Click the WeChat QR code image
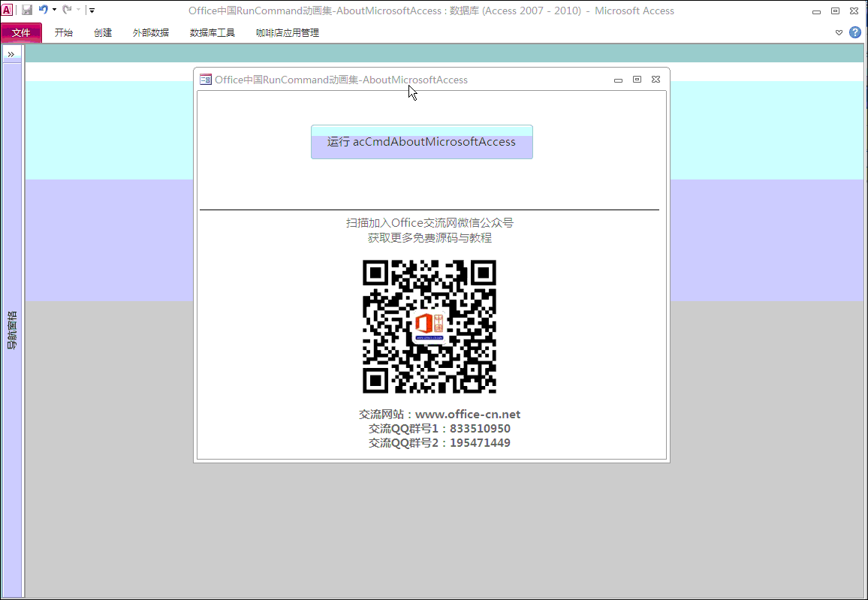The width and height of the screenshot is (868, 600). tap(429, 327)
